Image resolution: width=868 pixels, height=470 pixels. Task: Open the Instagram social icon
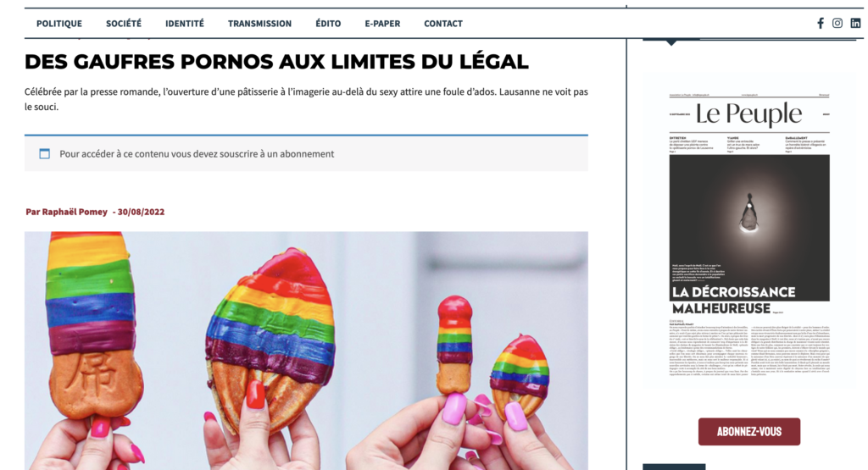(x=837, y=23)
